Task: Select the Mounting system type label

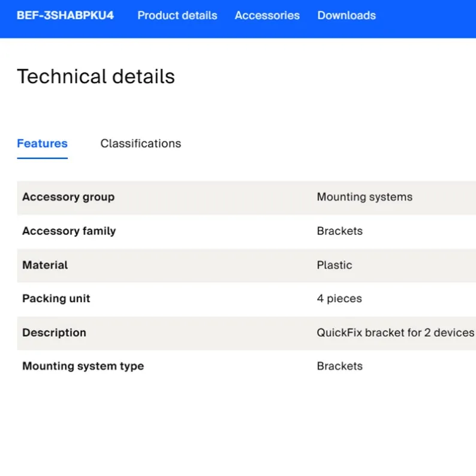Action: (x=83, y=366)
